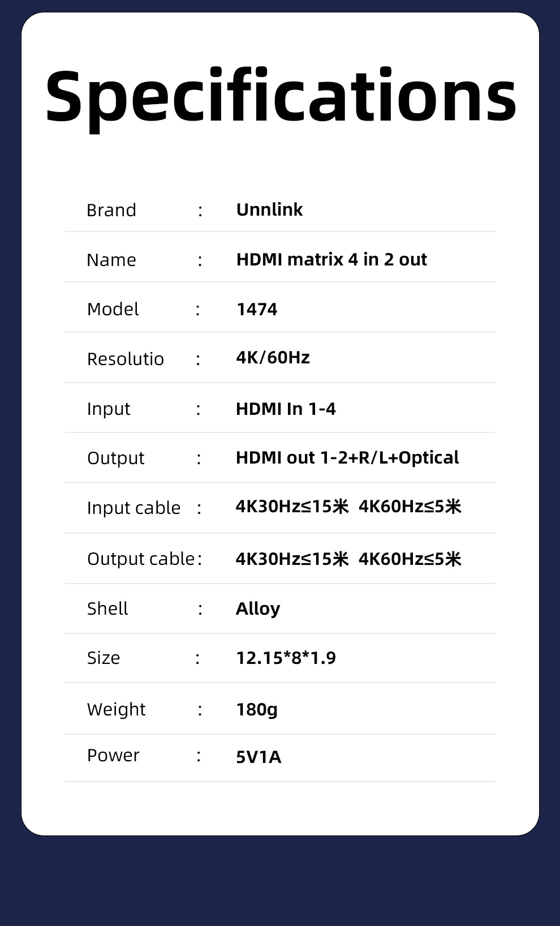This screenshot has height=926, width=560.
Task: Select HDMI out 1-2+R/L+Optical text
Action: pos(347,457)
